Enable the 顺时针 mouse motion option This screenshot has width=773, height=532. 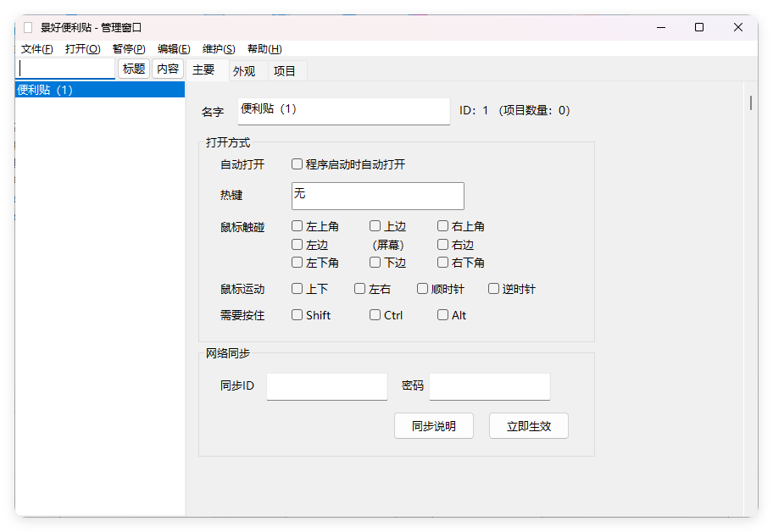(422, 288)
